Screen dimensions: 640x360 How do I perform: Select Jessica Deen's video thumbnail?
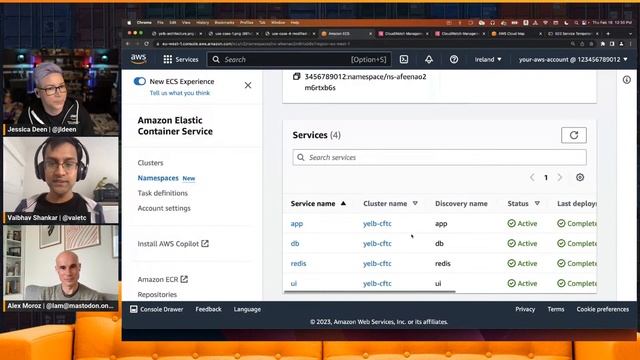click(x=61, y=93)
